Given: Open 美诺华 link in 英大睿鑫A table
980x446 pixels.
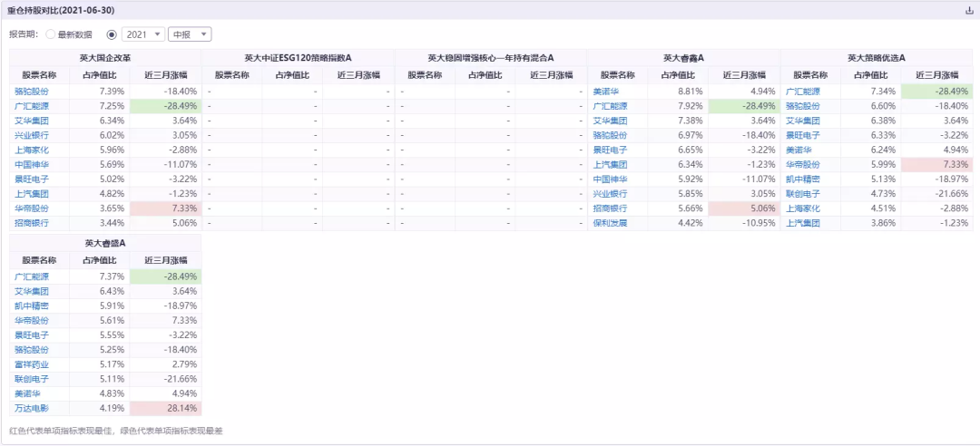Looking at the screenshot, I should point(605,92).
